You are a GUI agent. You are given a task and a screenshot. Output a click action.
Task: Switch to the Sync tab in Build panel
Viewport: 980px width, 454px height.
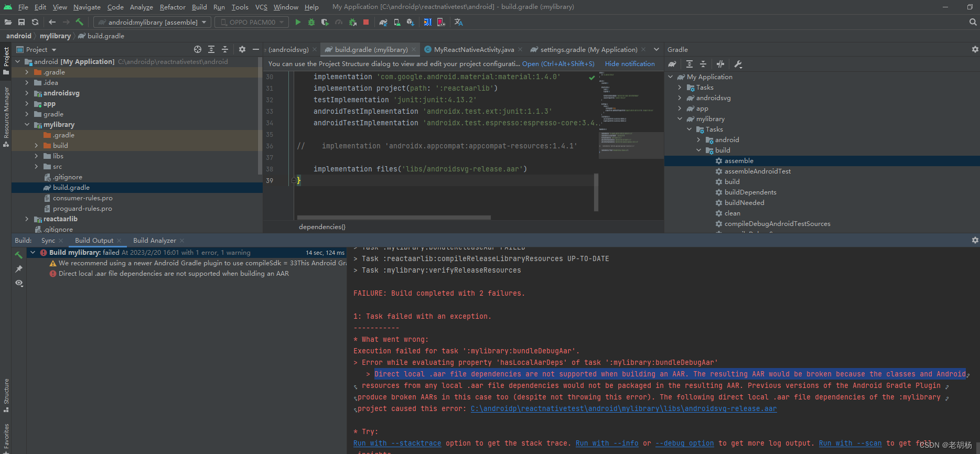point(48,241)
